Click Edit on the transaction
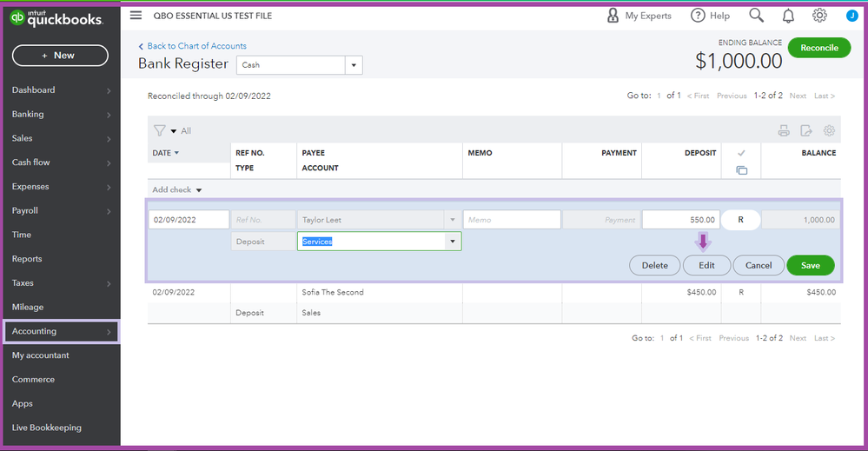This screenshot has height=451, width=868. pos(706,266)
